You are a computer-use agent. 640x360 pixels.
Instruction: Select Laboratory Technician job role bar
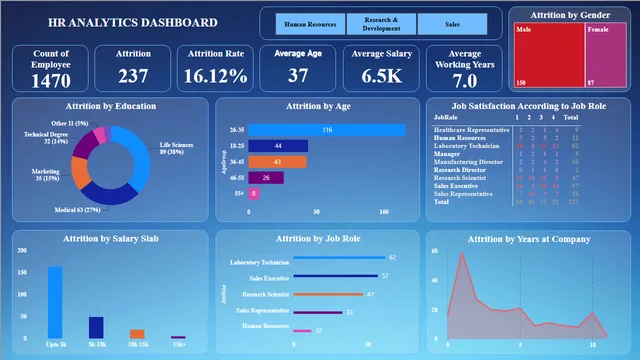tap(339, 258)
